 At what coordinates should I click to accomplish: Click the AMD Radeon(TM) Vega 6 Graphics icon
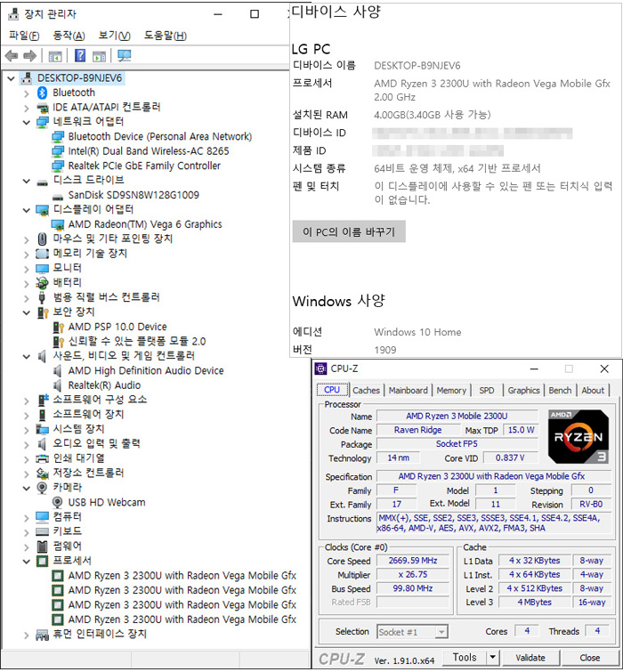point(58,224)
